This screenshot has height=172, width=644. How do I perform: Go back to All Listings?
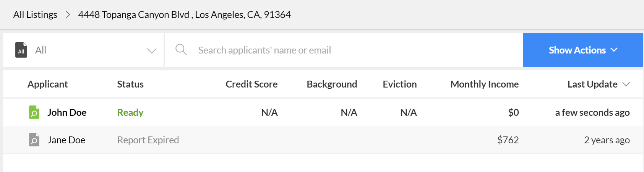coord(35,15)
